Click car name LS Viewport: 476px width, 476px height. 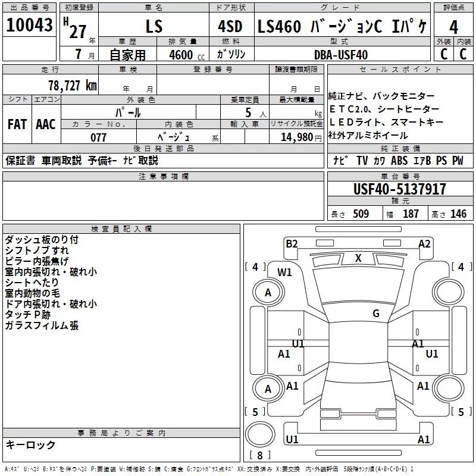154,26
